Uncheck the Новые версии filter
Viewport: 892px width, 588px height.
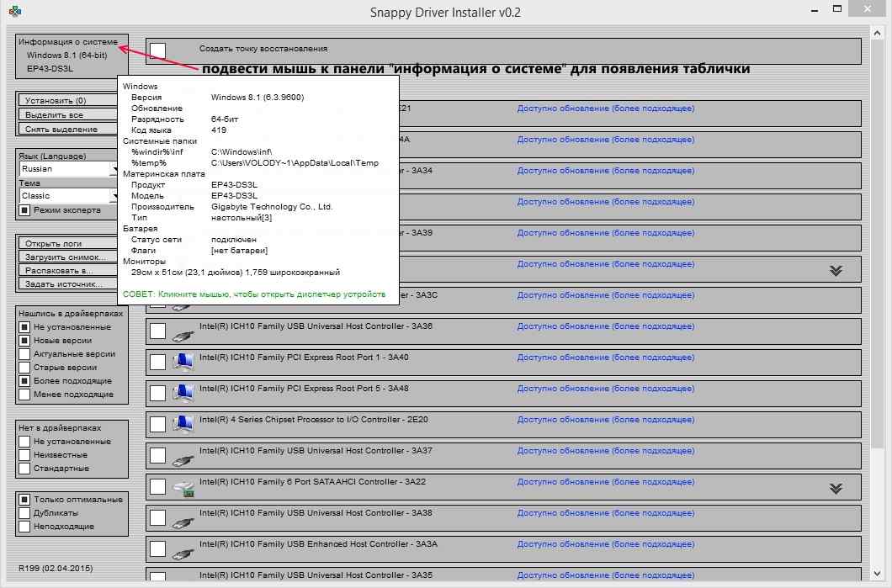(x=24, y=341)
